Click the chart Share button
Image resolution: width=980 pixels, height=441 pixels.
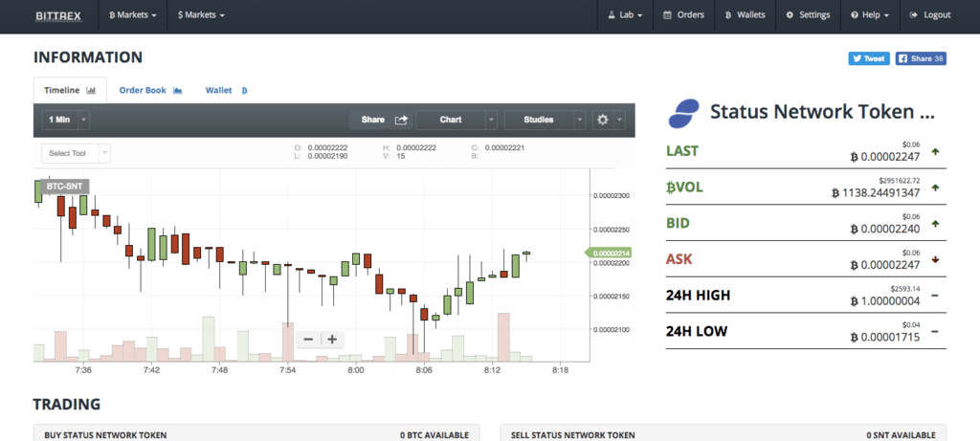tap(381, 120)
